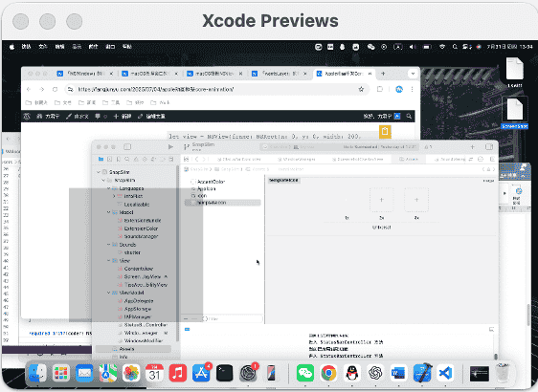Viewport: 538px width, 392px height.
Task: Switch to the third Chrome tab
Action: click(x=214, y=74)
